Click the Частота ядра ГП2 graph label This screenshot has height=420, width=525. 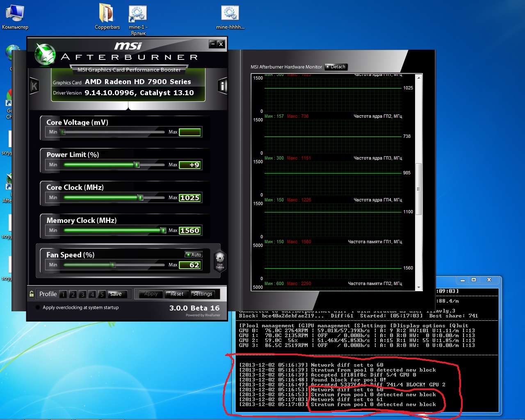click(378, 116)
